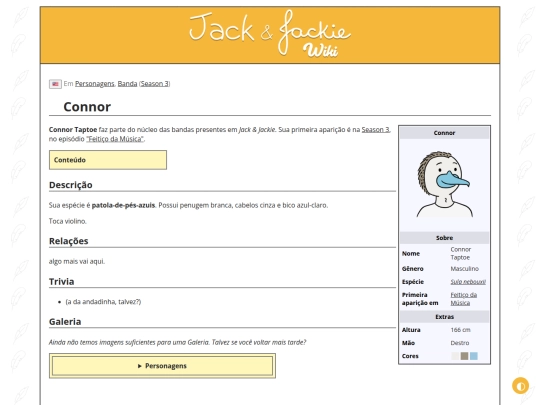
Task: Open the Personagens category link
Action: click(94, 84)
